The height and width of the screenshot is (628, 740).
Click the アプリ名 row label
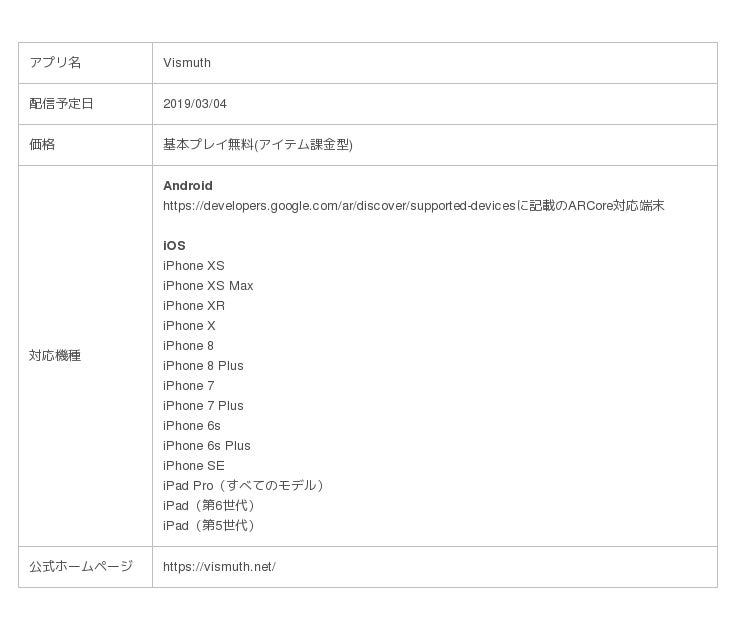55,63
